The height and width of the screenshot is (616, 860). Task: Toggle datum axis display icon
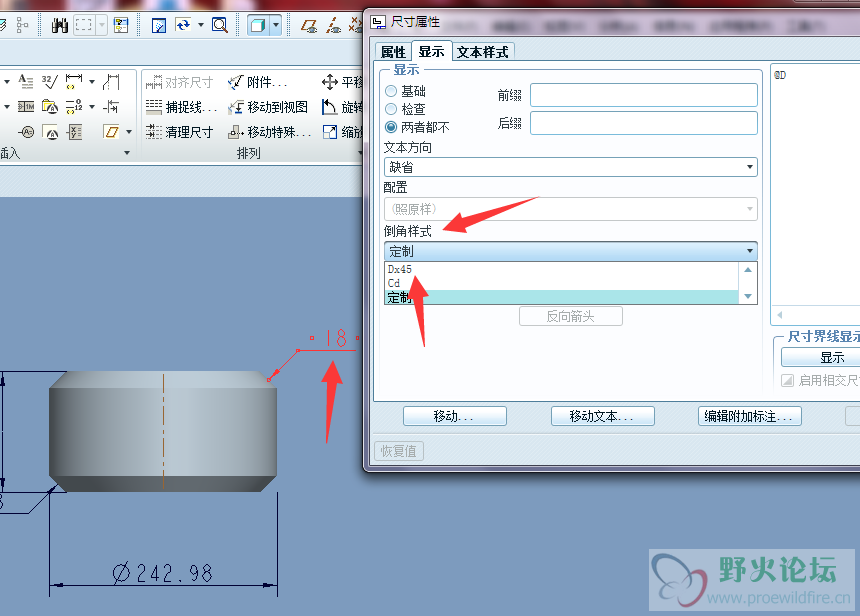(x=333, y=25)
